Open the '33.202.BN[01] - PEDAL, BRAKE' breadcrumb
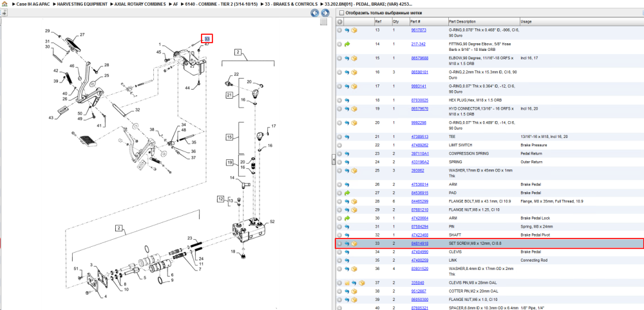Viewport: 644px width, 310px height. (368, 4)
